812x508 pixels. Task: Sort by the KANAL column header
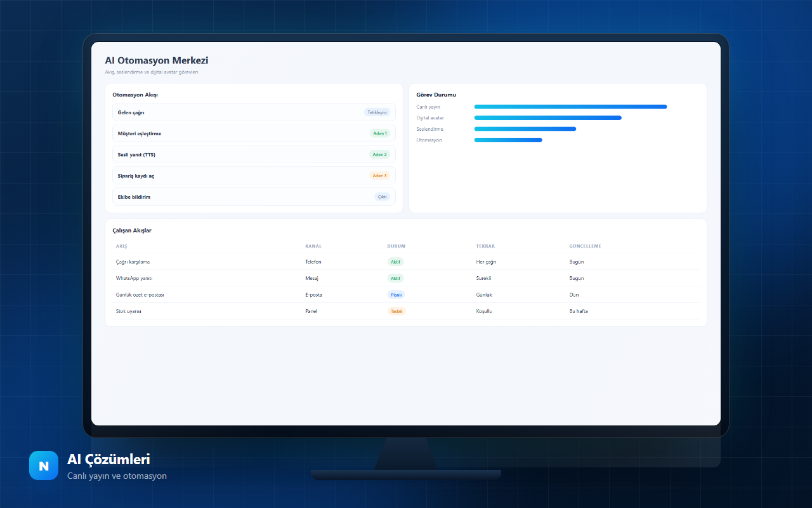click(313, 246)
